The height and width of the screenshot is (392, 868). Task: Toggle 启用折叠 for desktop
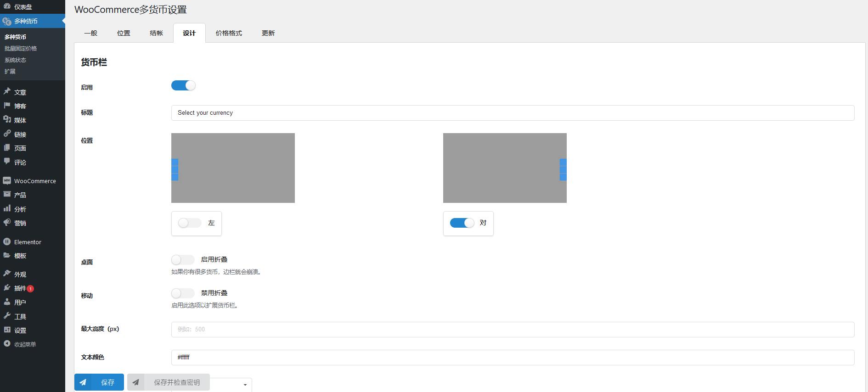[x=182, y=260]
